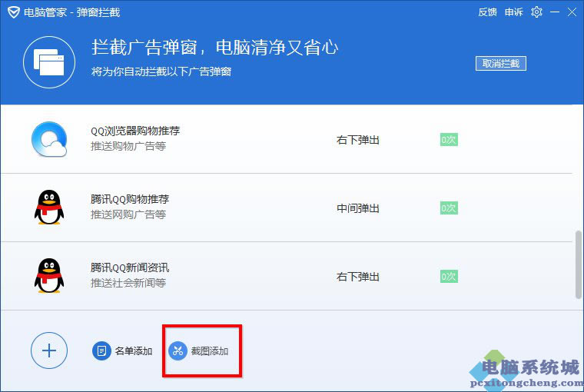The width and height of the screenshot is (584, 392).
Task: Click the 名单添加 list document icon
Action: click(101, 350)
